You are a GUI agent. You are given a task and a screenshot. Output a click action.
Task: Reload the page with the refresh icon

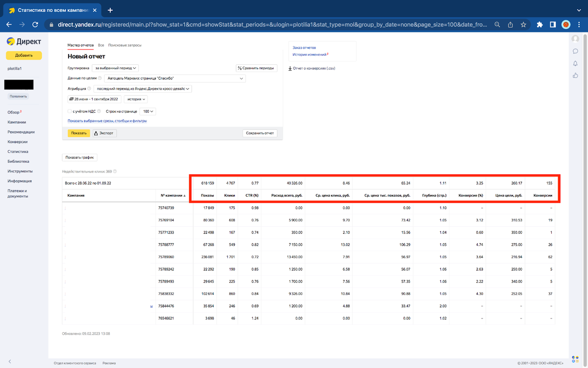35,25
